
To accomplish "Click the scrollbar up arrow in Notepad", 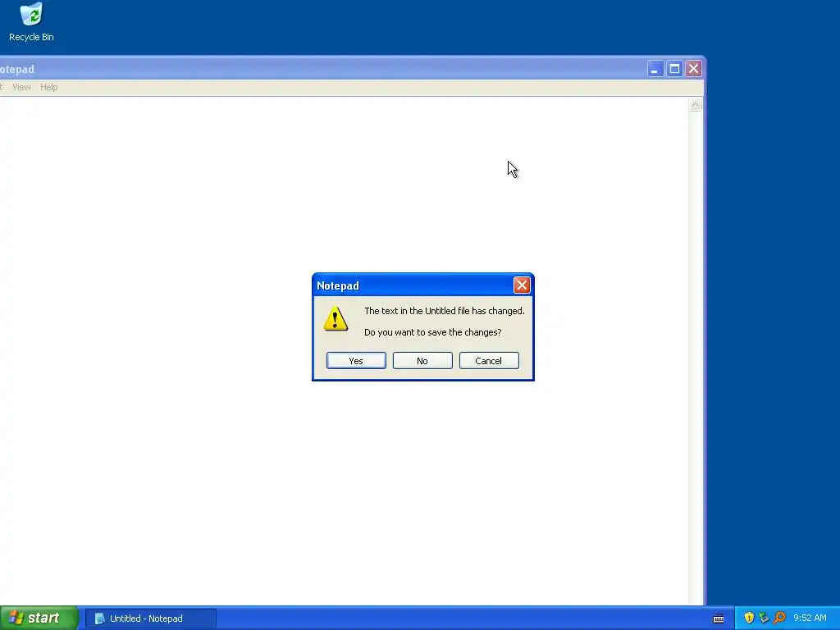I will click(x=696, y=104).
